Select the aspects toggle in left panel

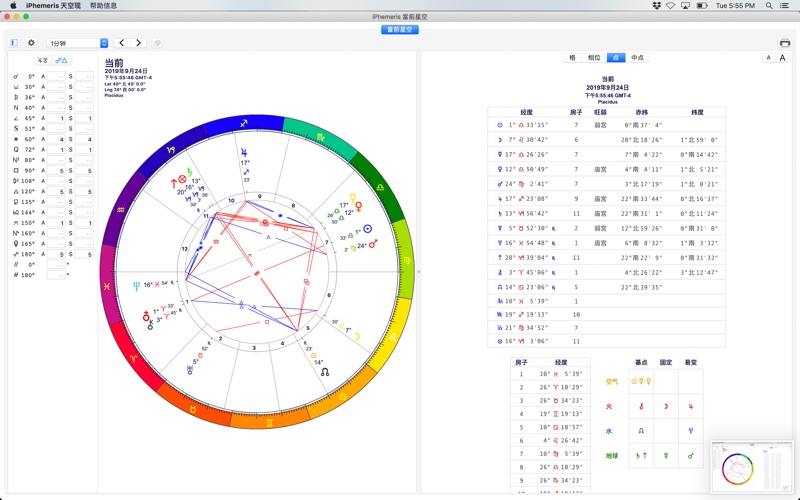(62, 61)
